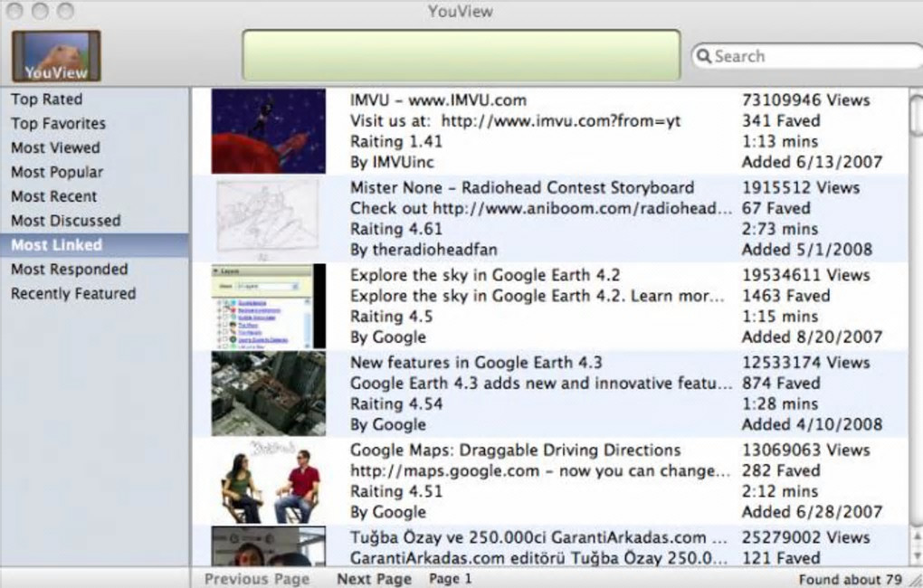Click 'Found about 79' status text
The height and width of the screenshot is (588, 923).
[x=850, y=580]
